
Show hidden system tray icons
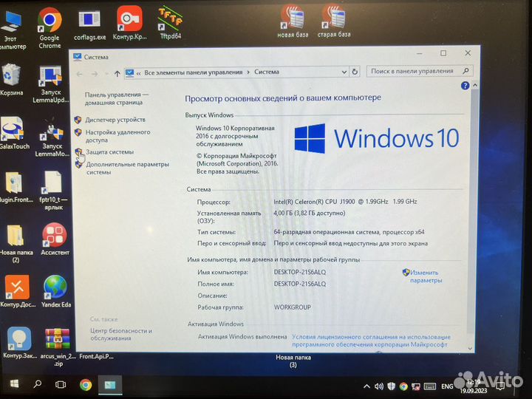click(x=368, y=386)
